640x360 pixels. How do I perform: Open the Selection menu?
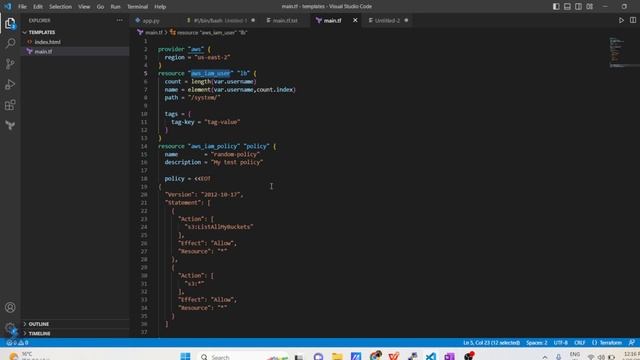(x=60, y=7)
